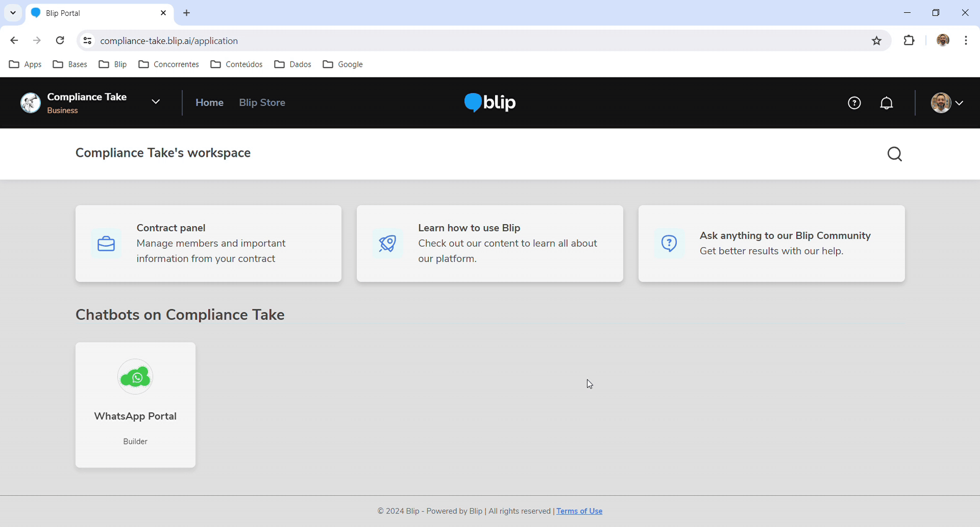Click the briefcase icon on Contract panel
The image size is (980, 527).
click(106, 244)
